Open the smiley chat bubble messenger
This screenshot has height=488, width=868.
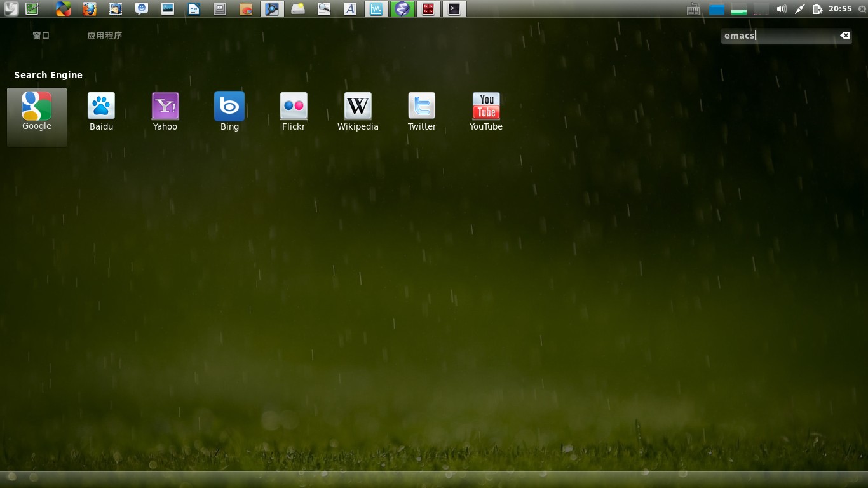coord(142,9)
